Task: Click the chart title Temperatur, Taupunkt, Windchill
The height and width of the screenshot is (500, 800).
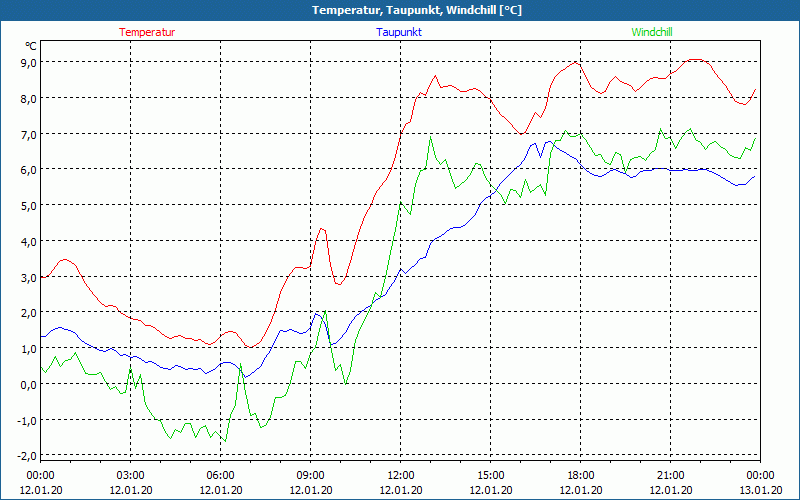Action: click(x=417, y=10)
